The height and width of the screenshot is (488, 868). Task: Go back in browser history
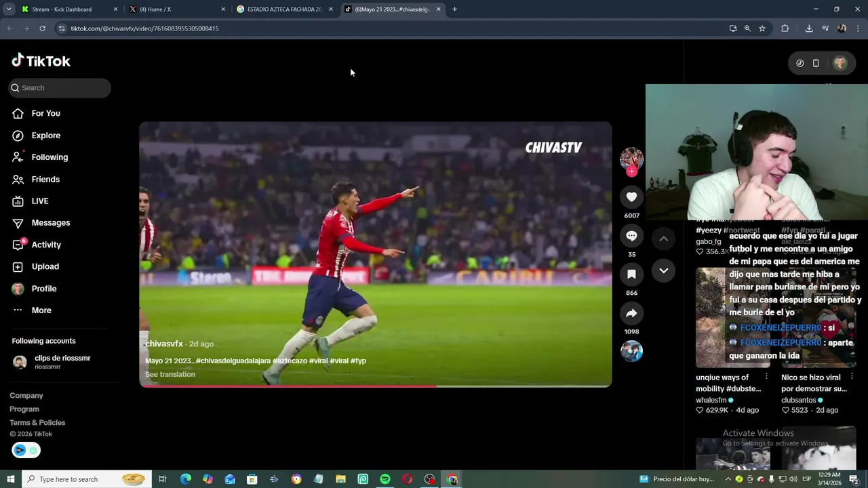pyautogui.click(x=9, y=28)
